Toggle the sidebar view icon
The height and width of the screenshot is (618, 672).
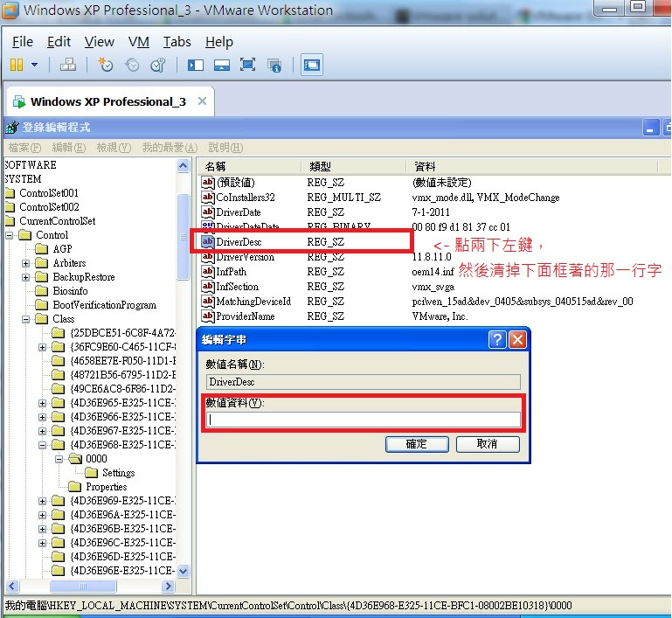[x=196, y=66]
